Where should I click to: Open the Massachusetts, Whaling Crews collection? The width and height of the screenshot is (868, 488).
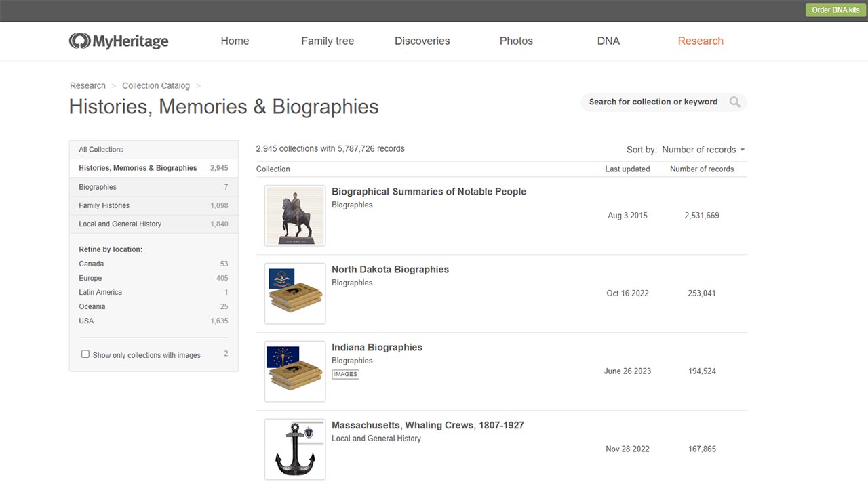[x=428, y=425]
